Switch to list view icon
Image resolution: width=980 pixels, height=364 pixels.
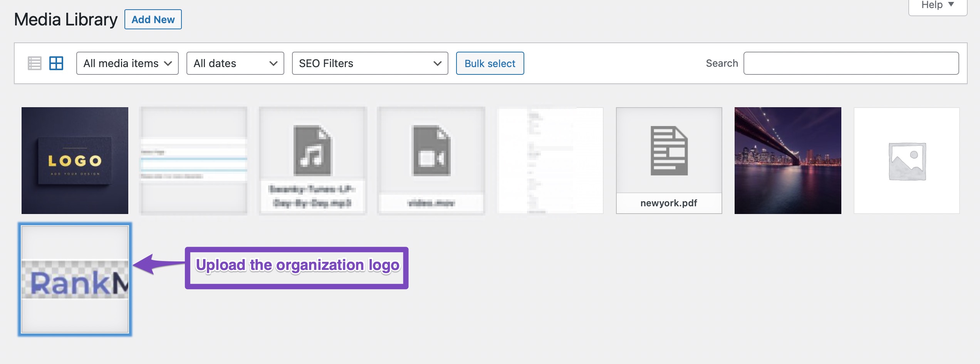coord(34,63)
